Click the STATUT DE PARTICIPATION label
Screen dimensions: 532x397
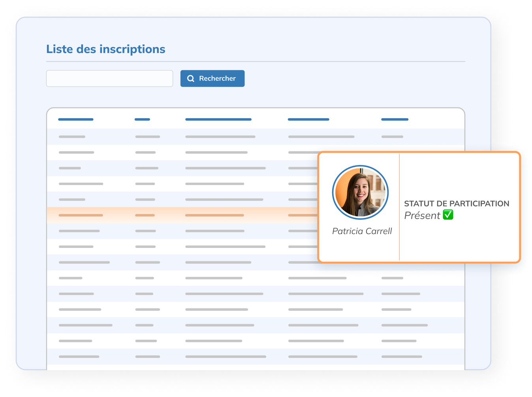(457, 204)
